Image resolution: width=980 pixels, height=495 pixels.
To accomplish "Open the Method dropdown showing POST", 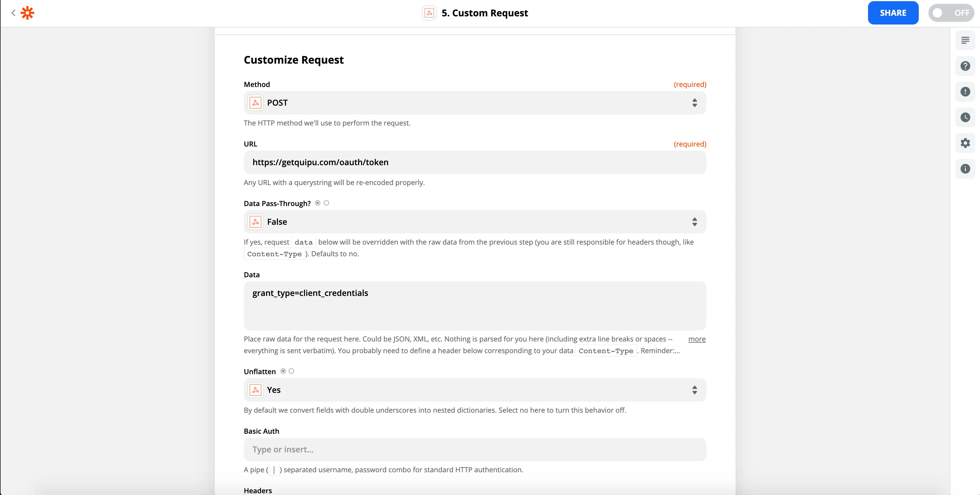I will coord(475,103).
